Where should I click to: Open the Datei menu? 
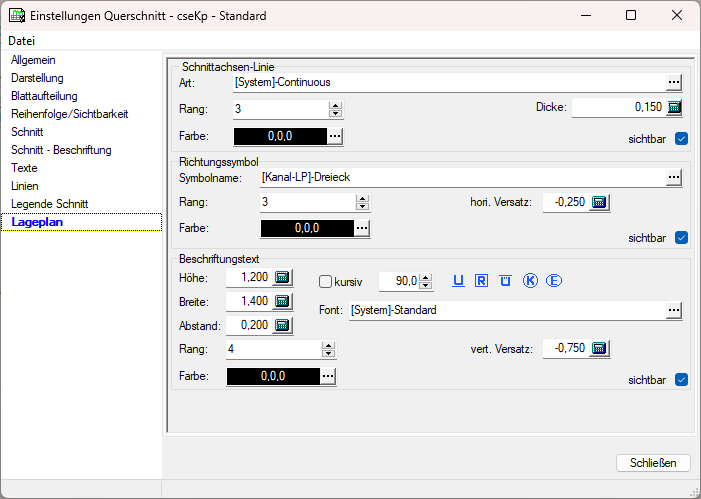[x=21, y=41]
